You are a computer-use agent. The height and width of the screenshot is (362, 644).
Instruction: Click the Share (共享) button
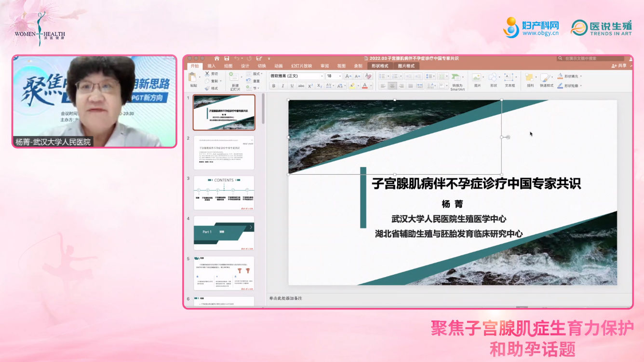click(619, 66)
